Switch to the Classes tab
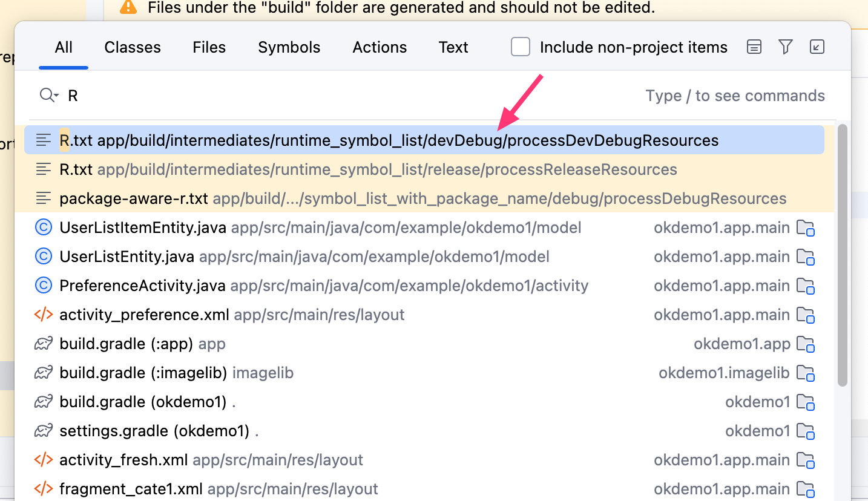The image size is (868, 501). [133, 47]
